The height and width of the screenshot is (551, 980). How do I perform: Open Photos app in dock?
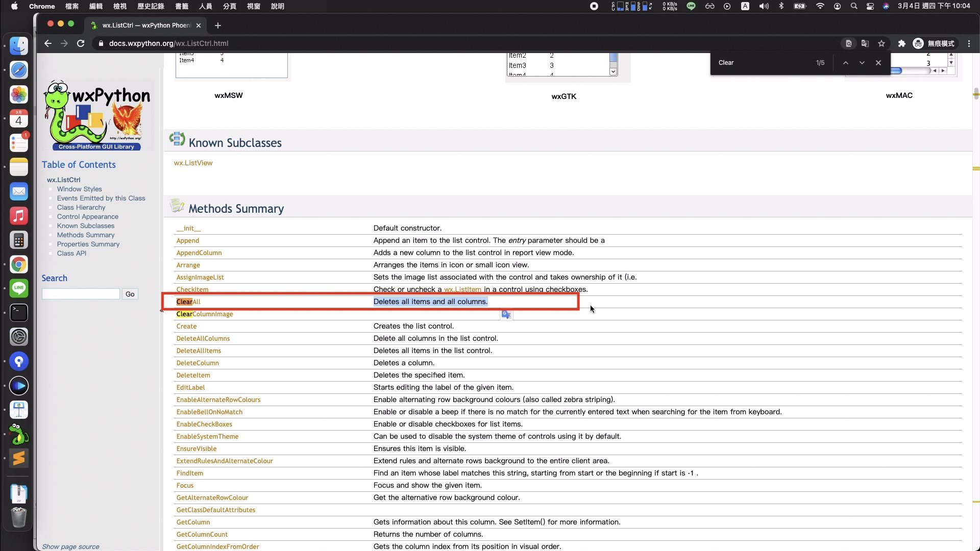[19, 94]
